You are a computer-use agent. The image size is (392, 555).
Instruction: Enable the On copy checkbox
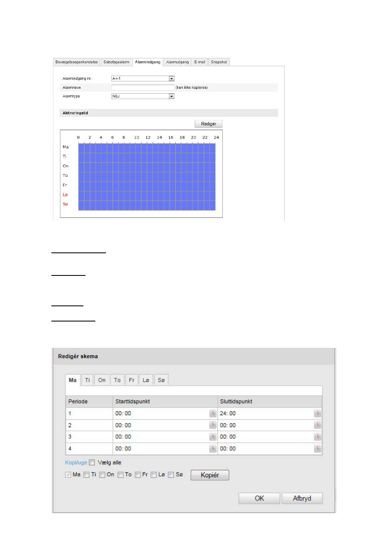102,475
